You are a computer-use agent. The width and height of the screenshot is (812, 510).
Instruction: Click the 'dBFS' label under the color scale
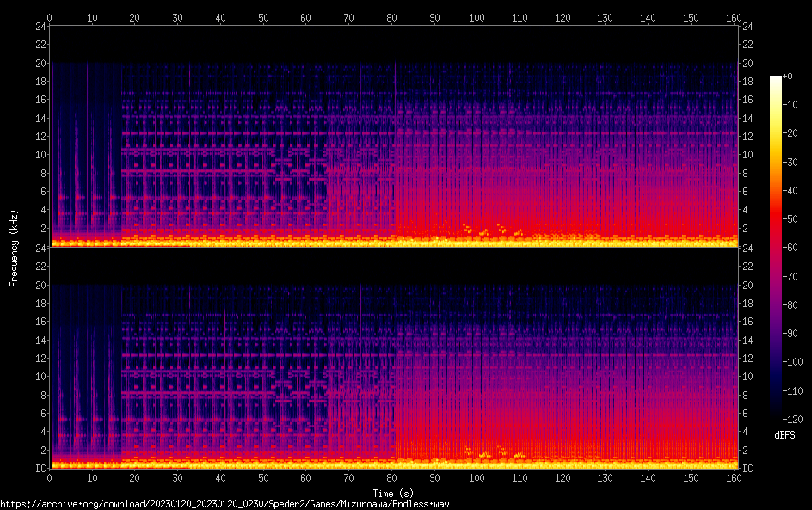(784, 435)
